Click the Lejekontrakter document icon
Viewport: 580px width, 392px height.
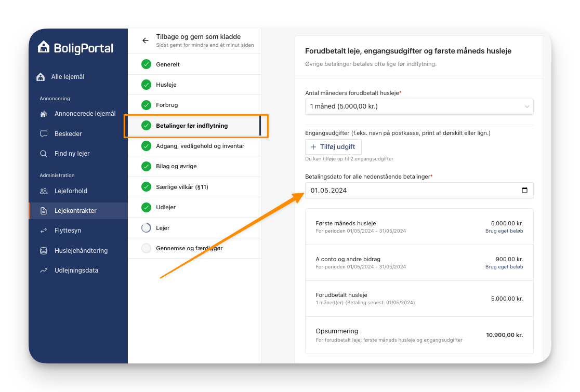pyautogui.click(x=44, y=211)
